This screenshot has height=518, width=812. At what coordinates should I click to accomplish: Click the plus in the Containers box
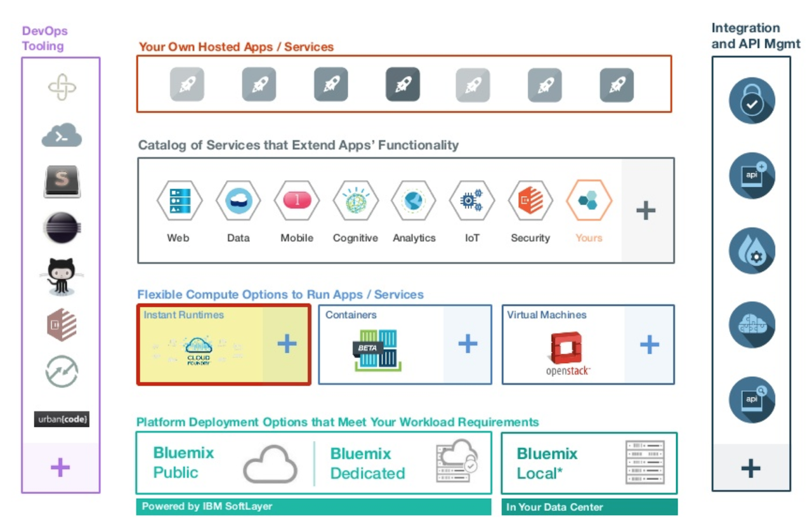point(468,344)
